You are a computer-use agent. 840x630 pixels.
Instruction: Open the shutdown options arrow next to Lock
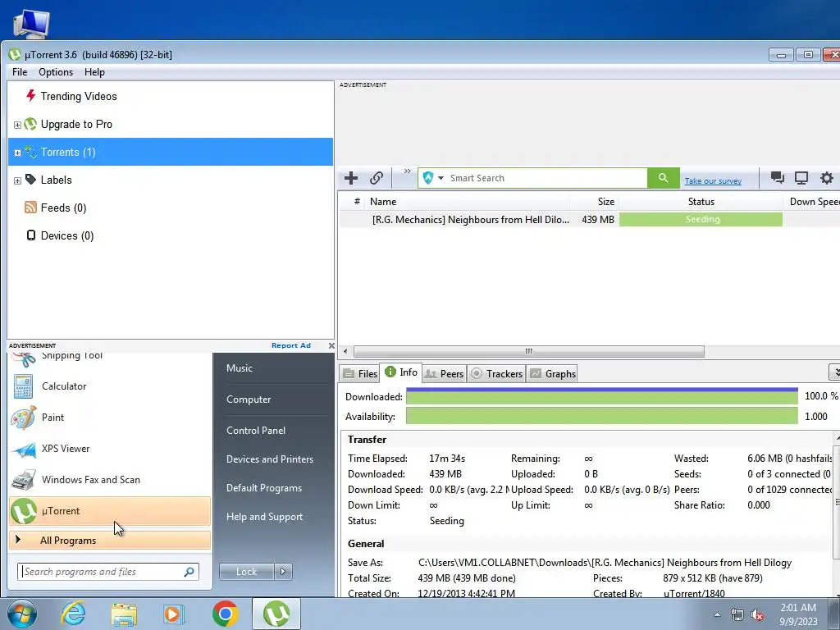tap(283, 572)
